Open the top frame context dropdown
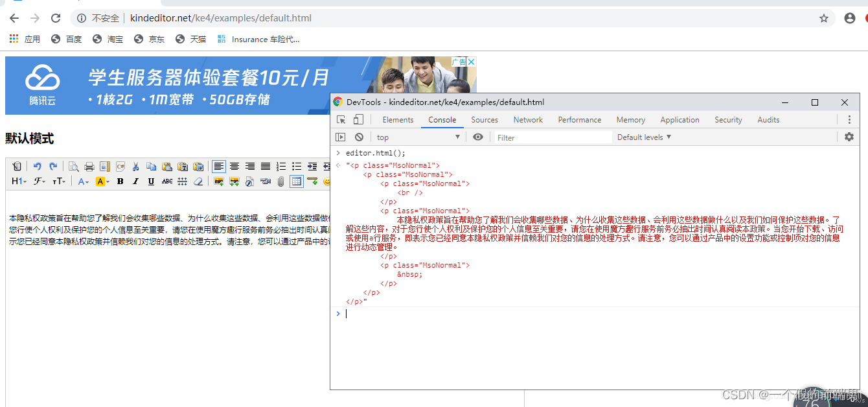Image resolution: width=868 pixels, height=407 pixels. [x=418, y=137]
